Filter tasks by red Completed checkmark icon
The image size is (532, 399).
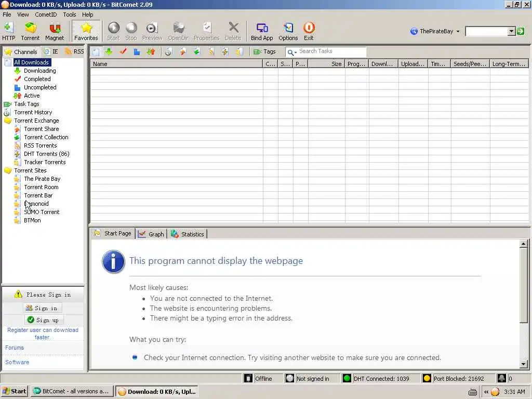click(123, 51)
